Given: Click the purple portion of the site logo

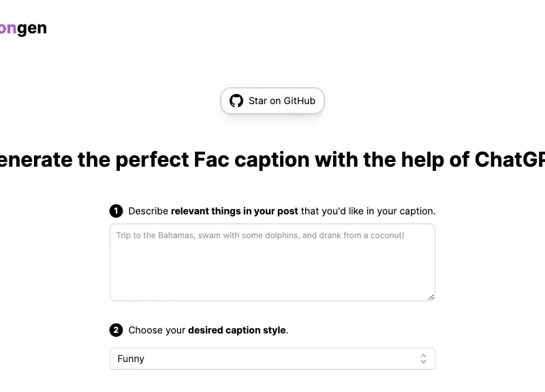Looking at the screenshot, I should point(8,28).
